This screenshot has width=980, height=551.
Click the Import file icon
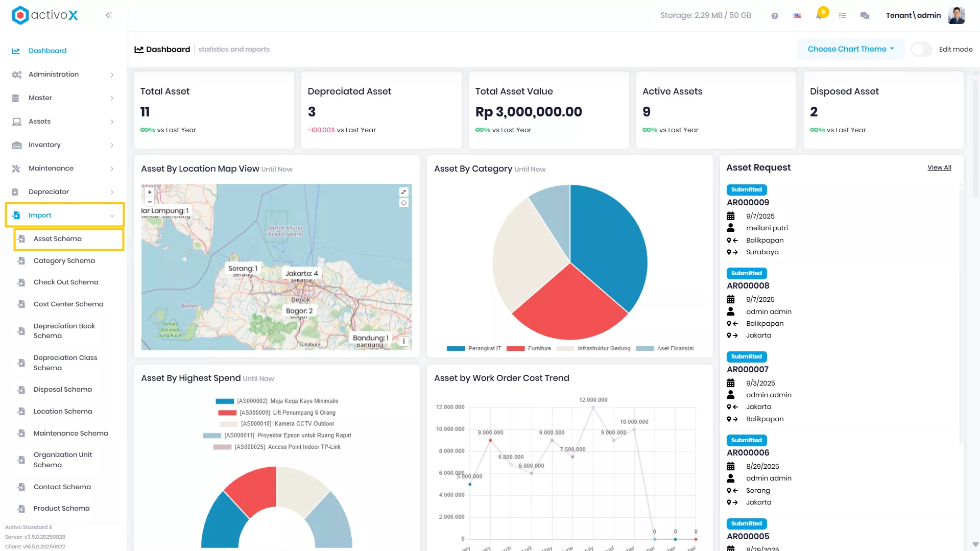tap(16, 215)
